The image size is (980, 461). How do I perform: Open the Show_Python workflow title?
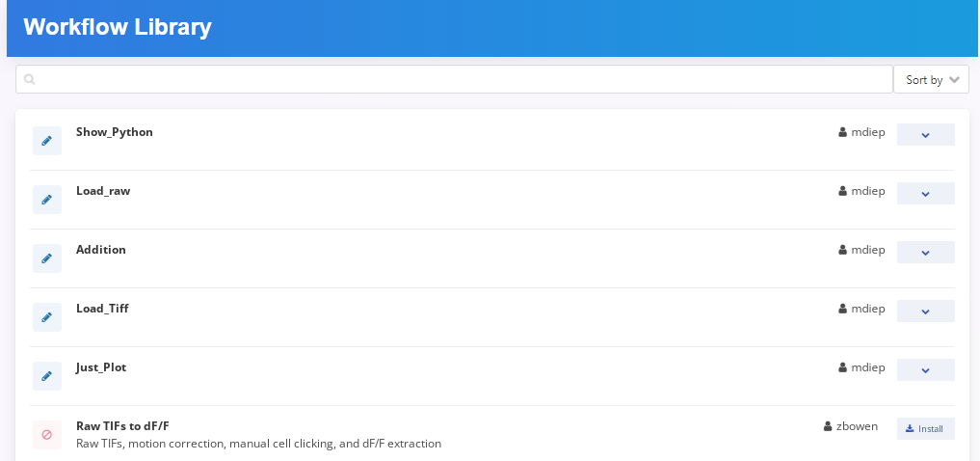tap(115, 132)
